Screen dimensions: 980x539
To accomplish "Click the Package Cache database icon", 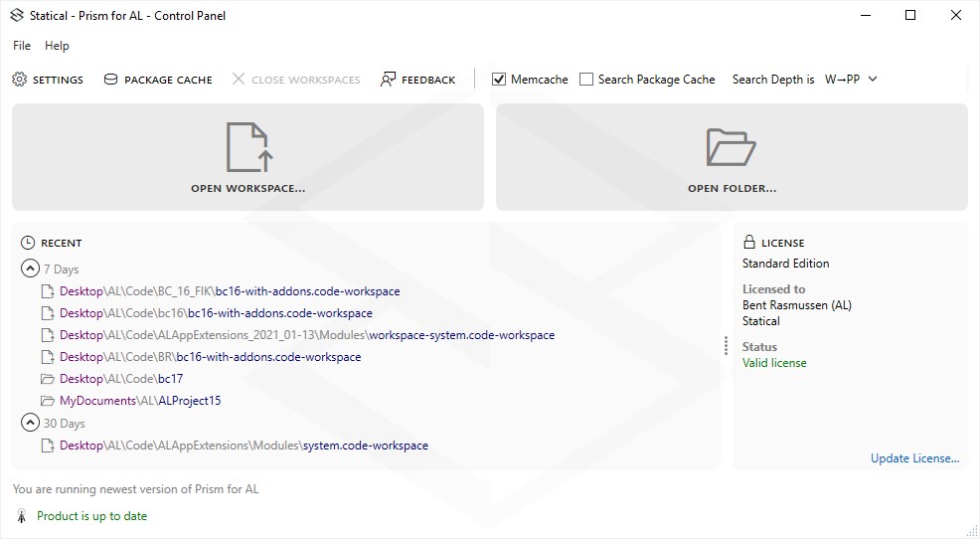I will (x=110, y=80).
